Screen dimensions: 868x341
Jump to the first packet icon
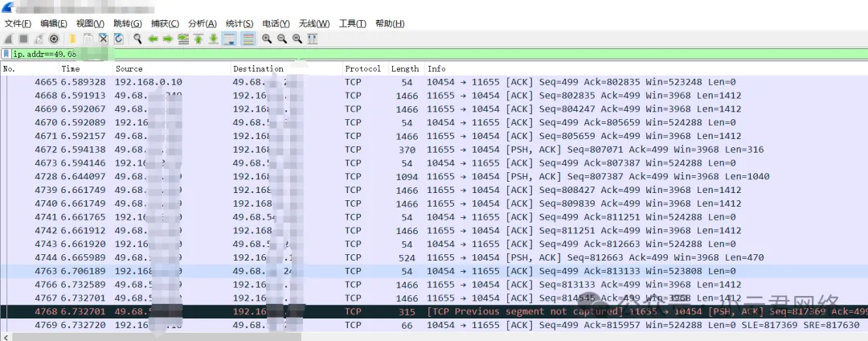pyautogui.click(x=198, y=39)
